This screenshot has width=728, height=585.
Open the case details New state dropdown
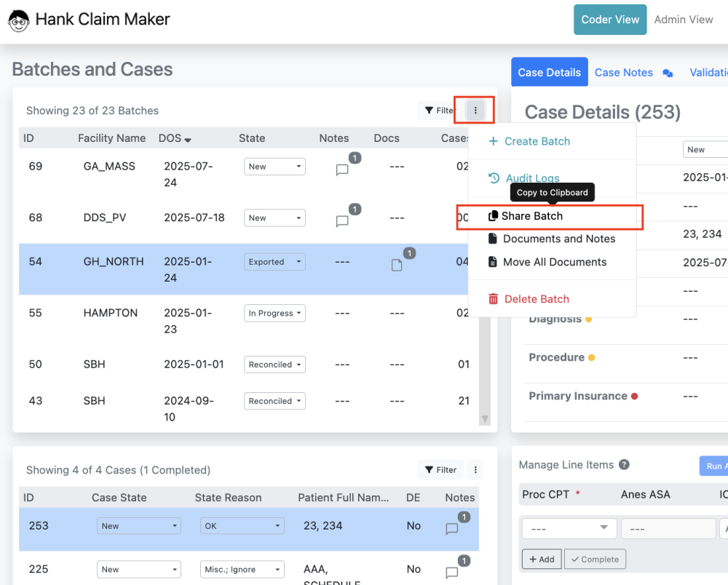point(705,149)
